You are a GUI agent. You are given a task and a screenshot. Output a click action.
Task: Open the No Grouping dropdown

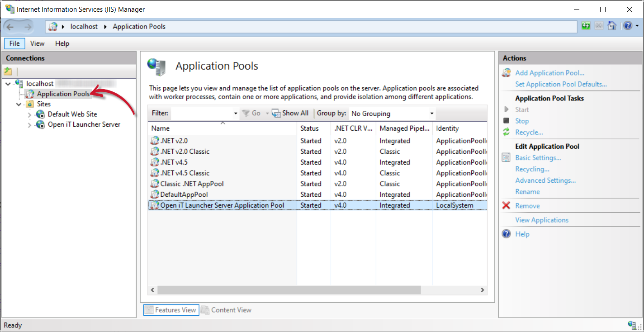[431, 113]
